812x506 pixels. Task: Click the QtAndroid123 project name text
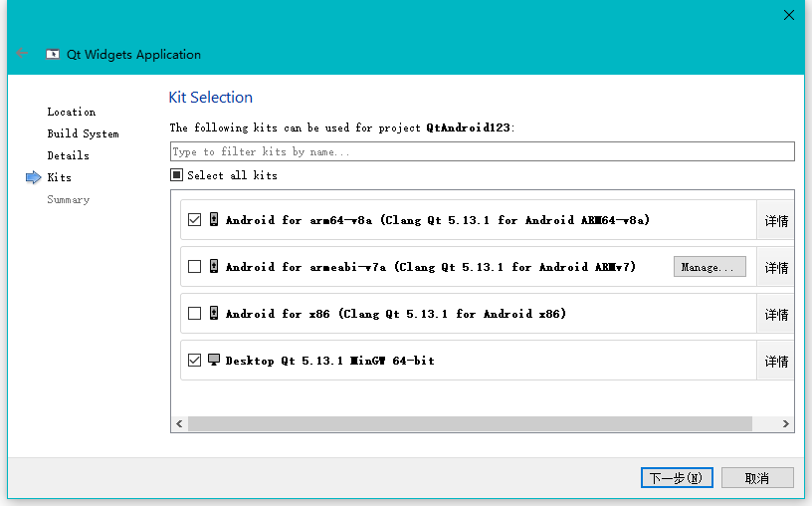(x=468, y=127)
